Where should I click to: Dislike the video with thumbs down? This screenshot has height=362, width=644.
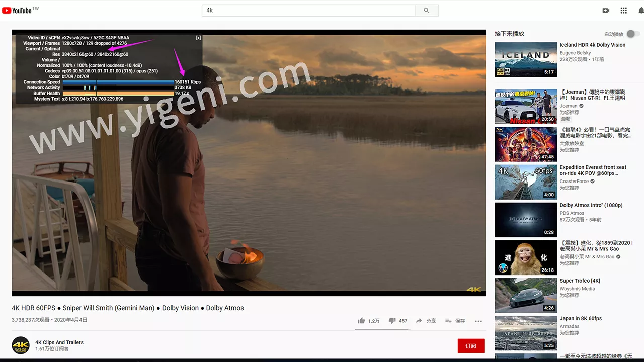(392, 321)
